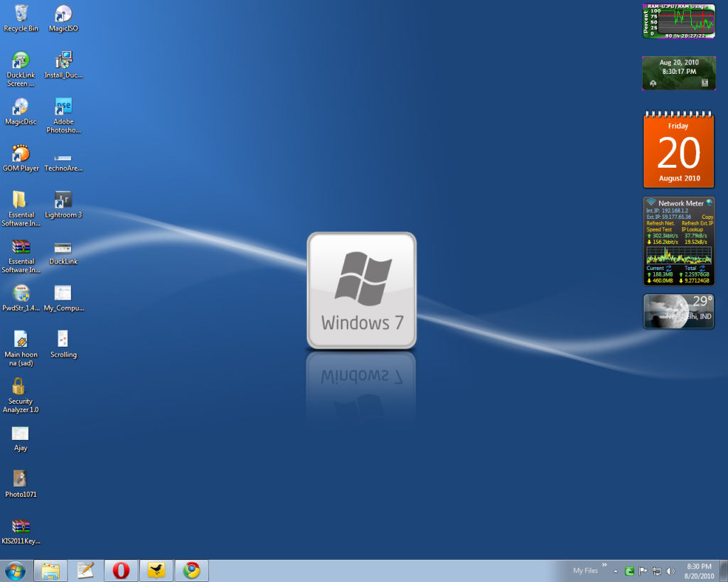Click the Show Desktop button
The height and width of the screenshot is (582, 728).
tap(723, 571)
